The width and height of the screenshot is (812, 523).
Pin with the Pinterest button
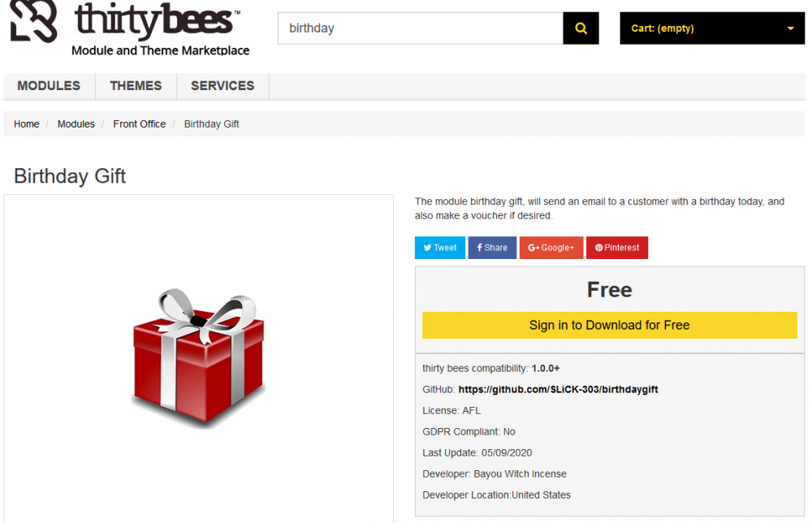[x=617, y=248]
